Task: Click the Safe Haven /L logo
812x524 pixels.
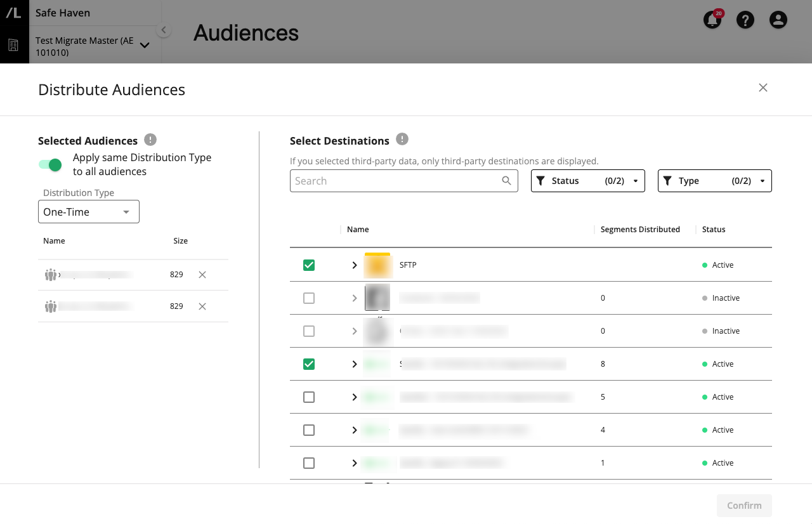Action: click(14, 14)
